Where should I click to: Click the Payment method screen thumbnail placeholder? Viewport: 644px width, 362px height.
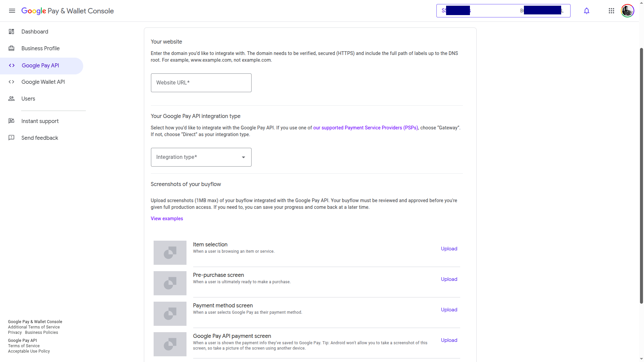pyautogui.click(x=170, y=314)
